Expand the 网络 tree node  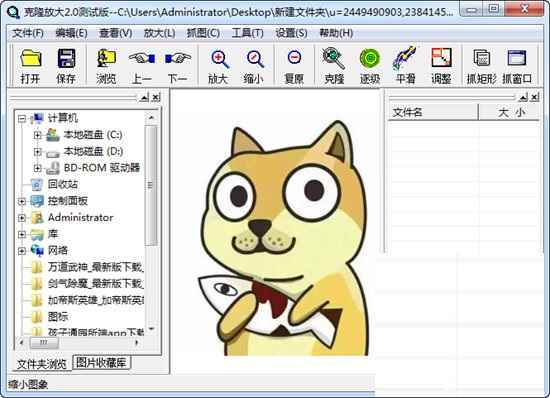click(x=22, y=251)
